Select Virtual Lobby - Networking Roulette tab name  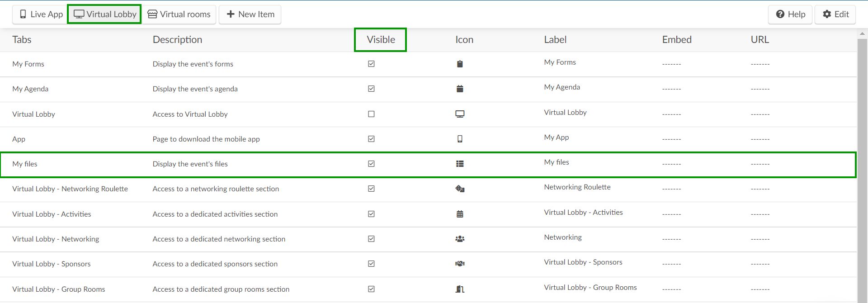(70, 189)
